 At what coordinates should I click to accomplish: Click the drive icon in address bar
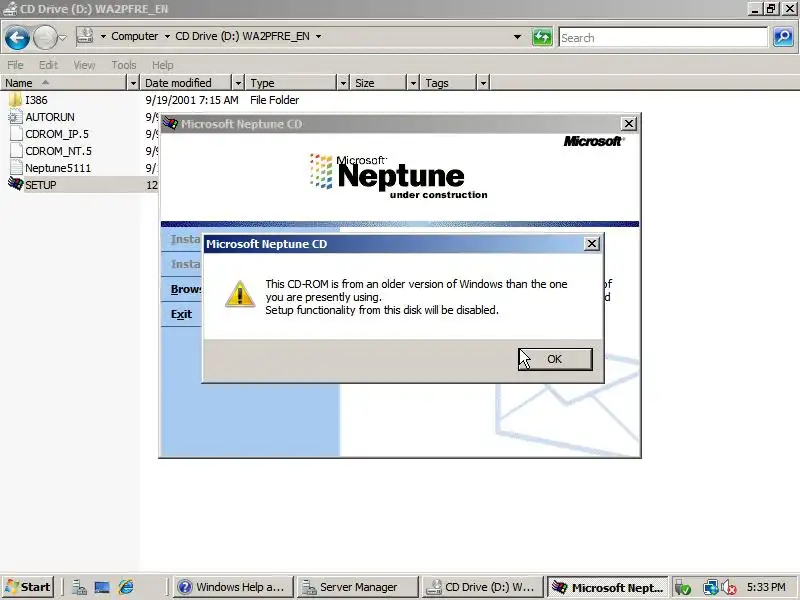pyautogui.click(x=85, y=36)
